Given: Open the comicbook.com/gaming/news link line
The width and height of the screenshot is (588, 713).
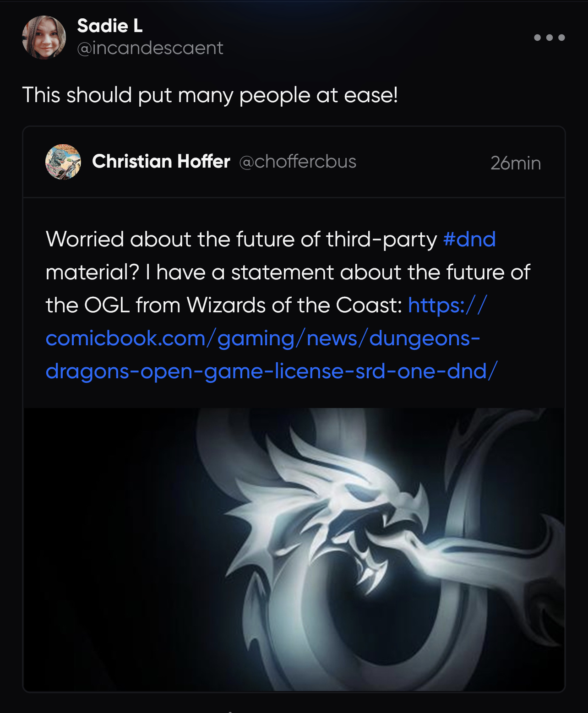Looking at the screenshot, I should point(263,338).
